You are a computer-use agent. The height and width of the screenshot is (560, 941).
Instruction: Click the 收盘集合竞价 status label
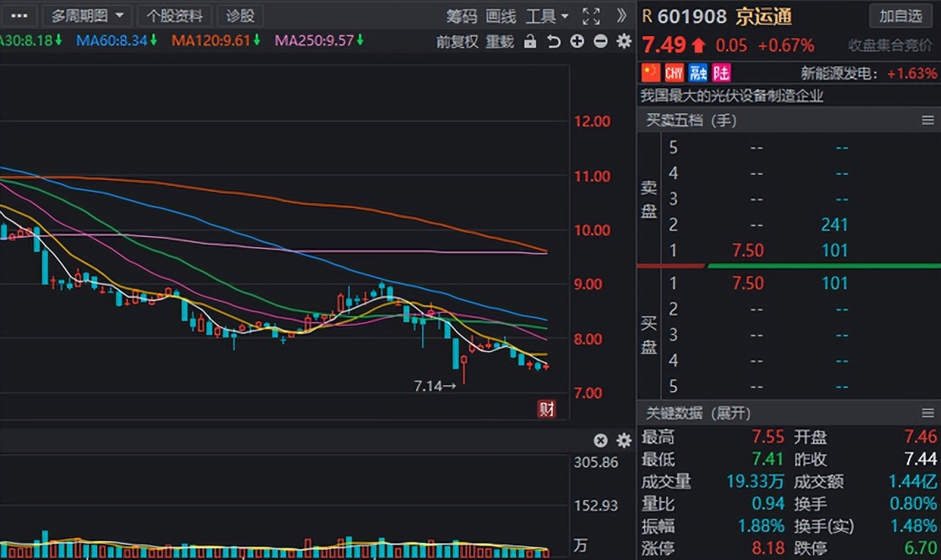click(x=890, y=46)
